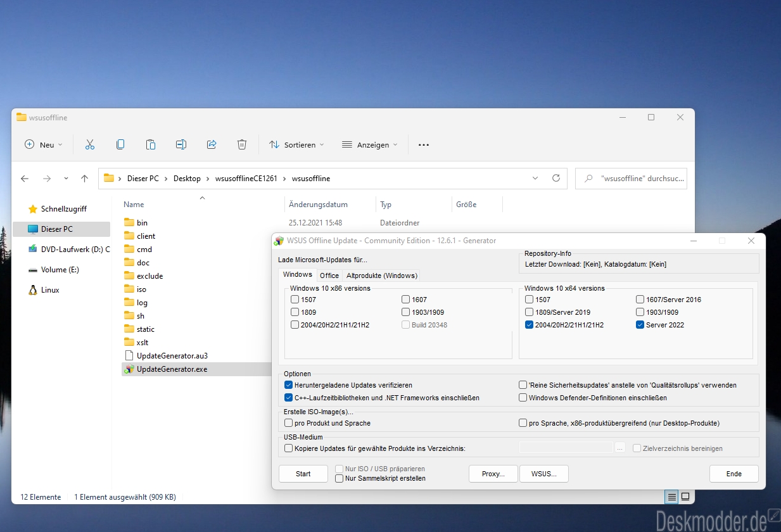Open the Neu dropdown in Explorer
The width and height of the screenshot is (781, 532).
[x=44, y=145]
